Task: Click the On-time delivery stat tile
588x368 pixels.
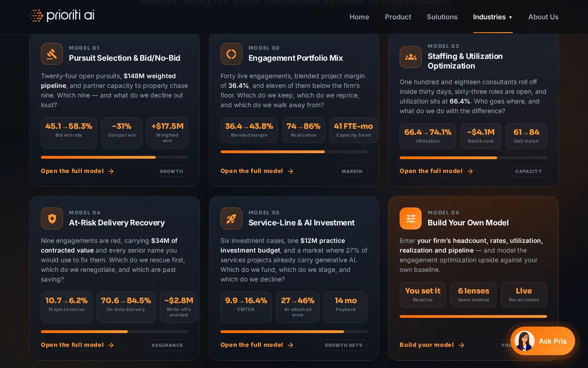Action: (126, 307)
